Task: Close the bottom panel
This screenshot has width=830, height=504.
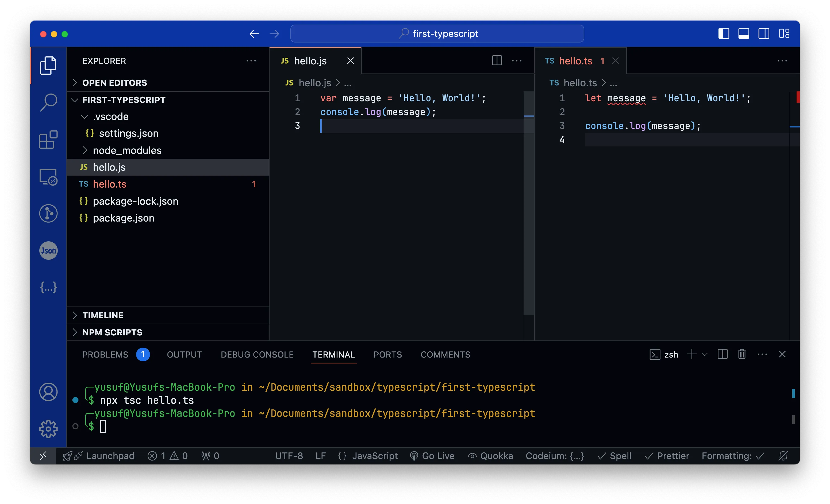Action: click(782, 354)
